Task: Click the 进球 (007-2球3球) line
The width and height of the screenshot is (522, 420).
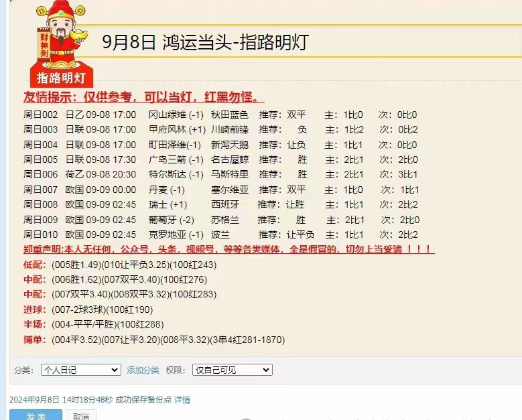Action: point(88,309)
